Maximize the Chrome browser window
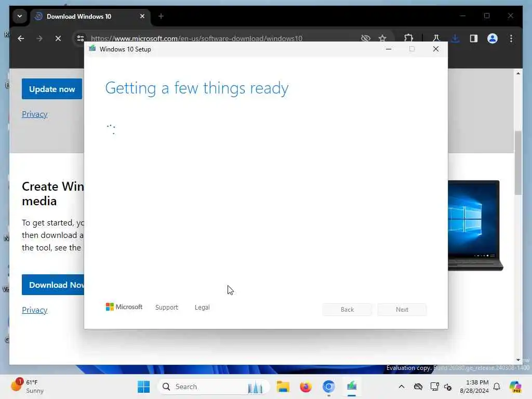The height and width of the screenshot is (399, 532). click(486, 16)
